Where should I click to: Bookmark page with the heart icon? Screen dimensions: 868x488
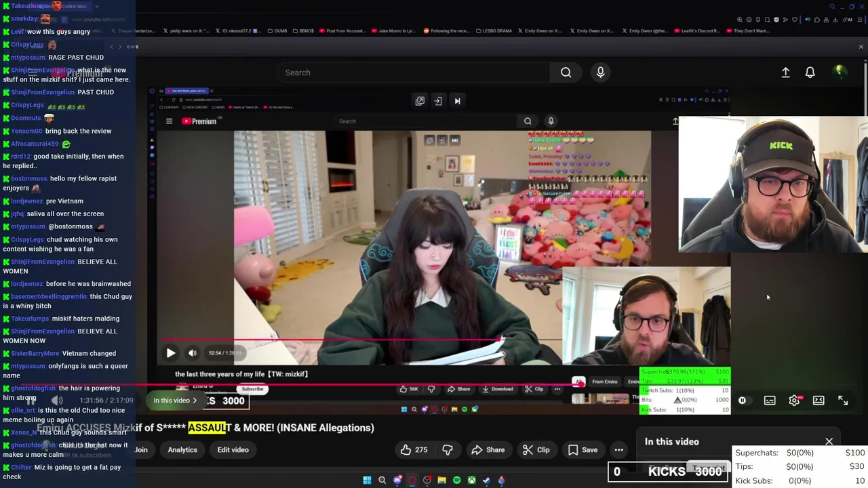pyautogui.click(x=795, y=20)
